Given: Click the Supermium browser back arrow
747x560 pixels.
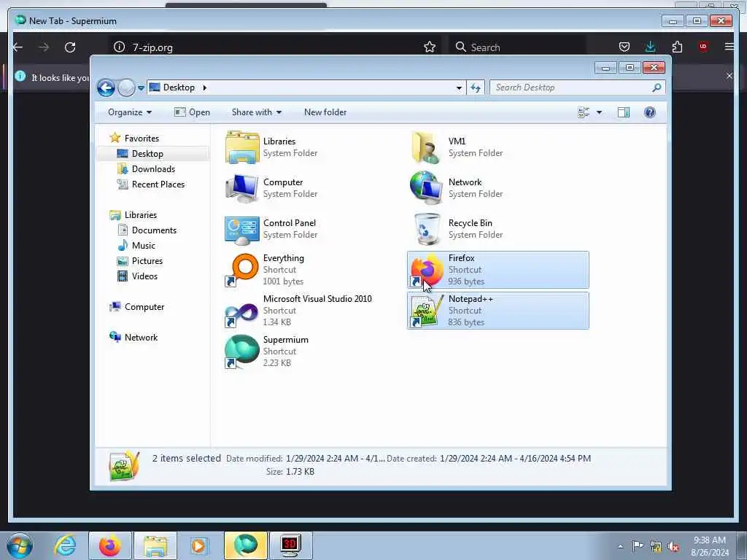Looking at the screenshot, I should coord(18,47).
